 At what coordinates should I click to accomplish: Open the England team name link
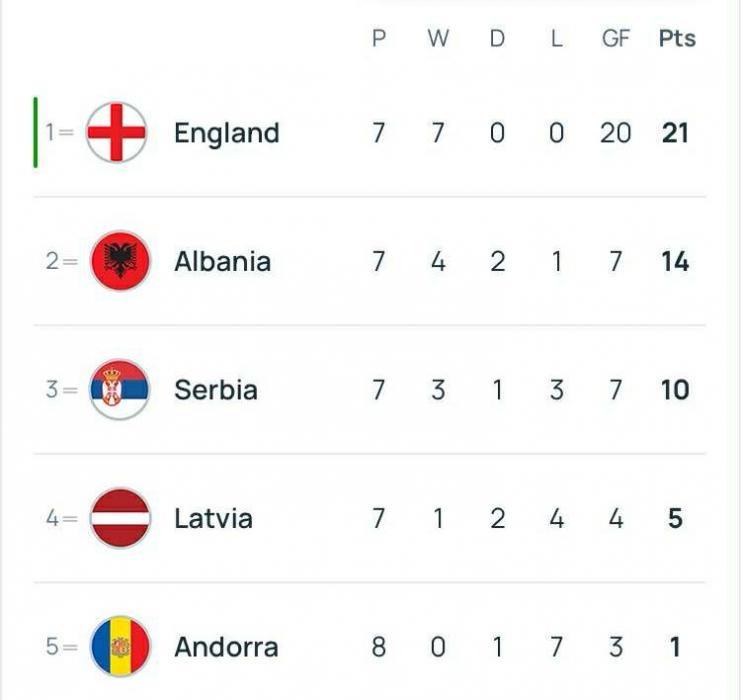pos(226,133)
